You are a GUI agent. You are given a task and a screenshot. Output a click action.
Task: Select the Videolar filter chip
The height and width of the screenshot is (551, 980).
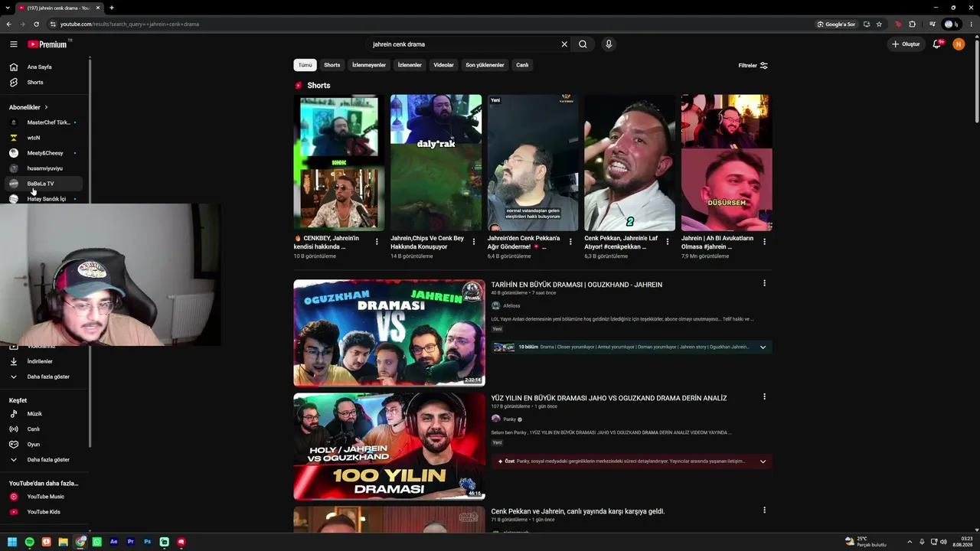pyautogui.click(x=444, y=65)
